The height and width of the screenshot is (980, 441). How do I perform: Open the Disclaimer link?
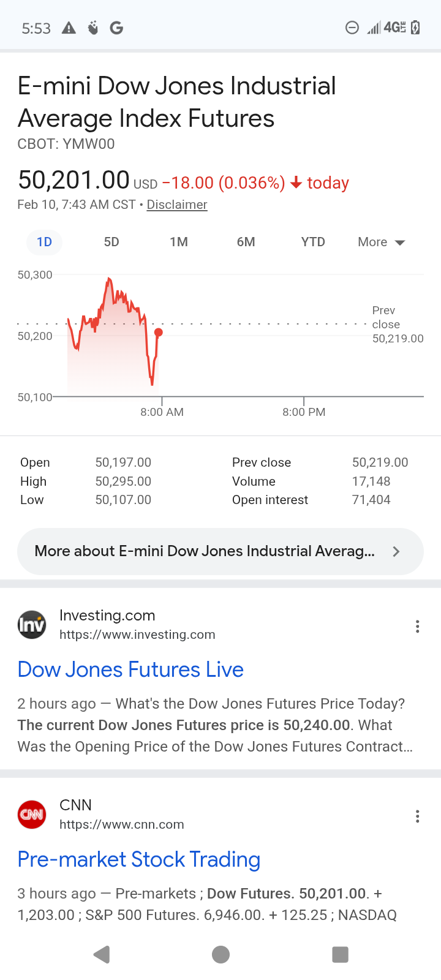click(177, 205)
